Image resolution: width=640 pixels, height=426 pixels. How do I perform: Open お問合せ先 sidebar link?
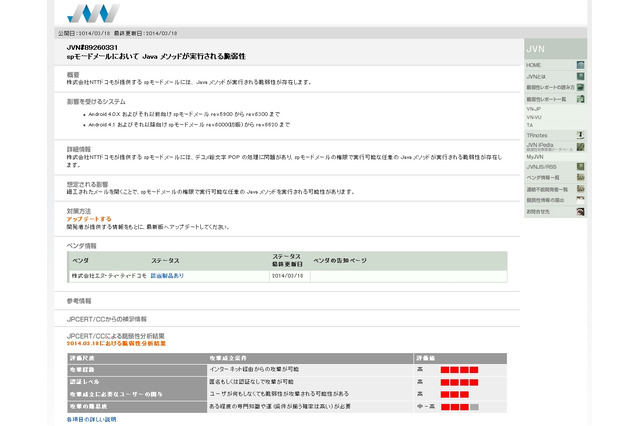coord(538,212)
